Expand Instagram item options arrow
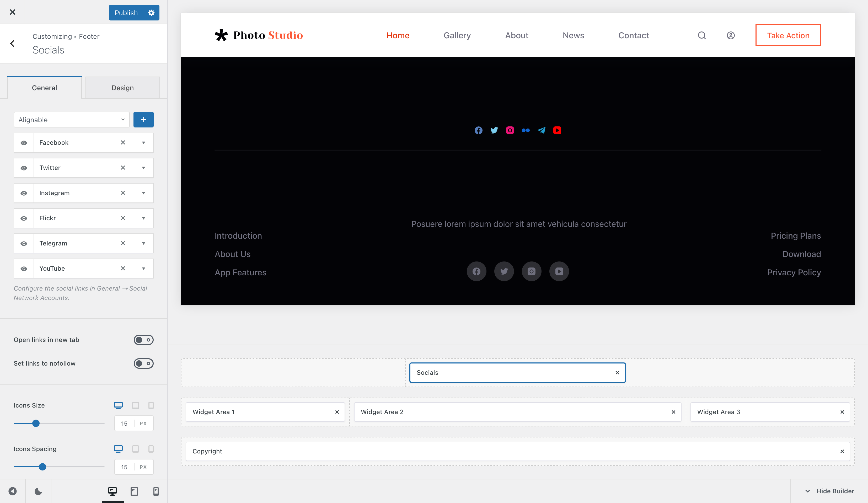This screenshot has width=868, height=503. coord(143,192)
